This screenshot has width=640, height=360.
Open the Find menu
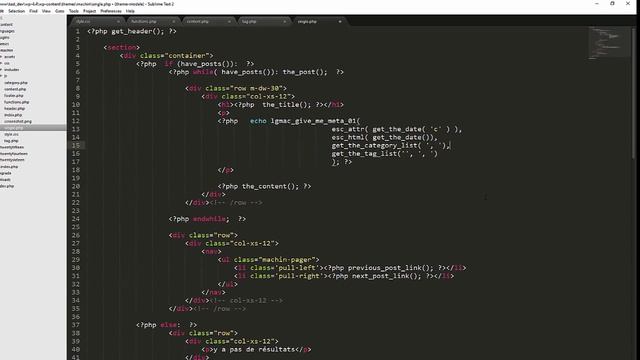[33, 11]
